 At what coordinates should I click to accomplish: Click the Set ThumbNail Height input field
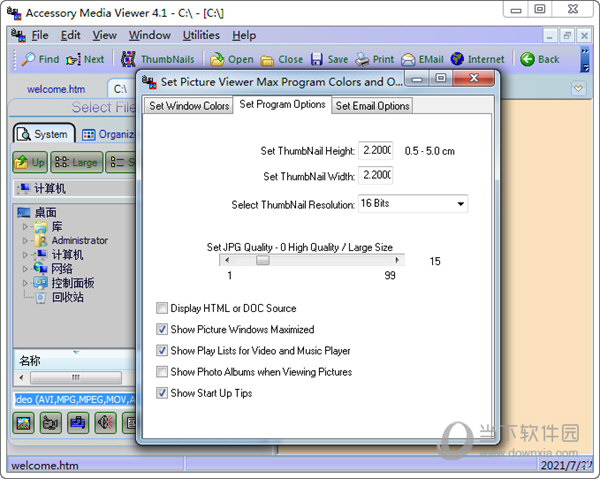376,150
